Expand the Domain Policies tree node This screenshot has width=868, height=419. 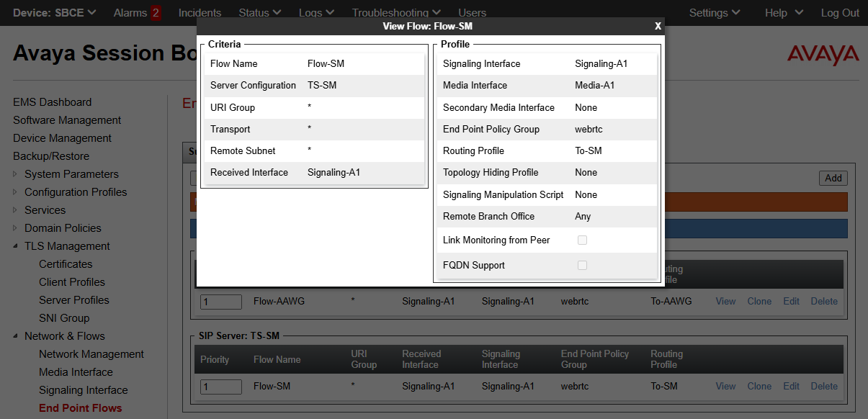[17, 228]
